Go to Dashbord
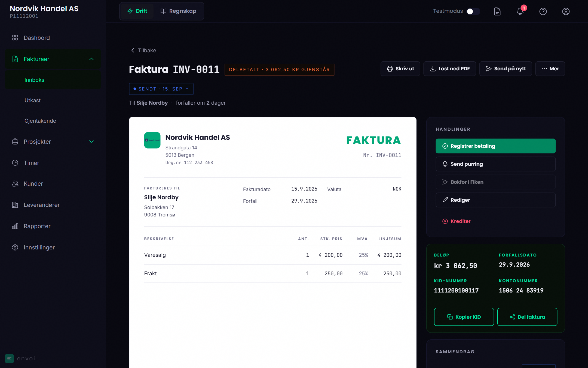 pos(53,38)
